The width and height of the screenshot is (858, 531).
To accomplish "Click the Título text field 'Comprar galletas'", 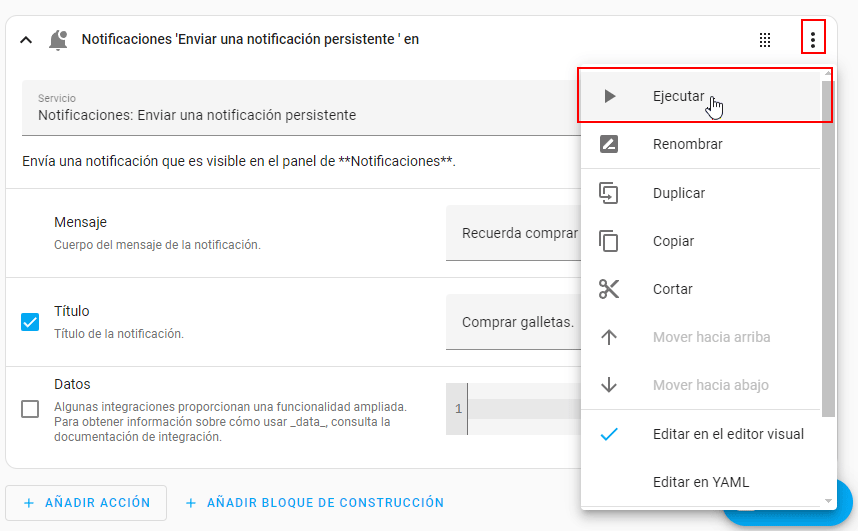I will [x=512, y=322].
